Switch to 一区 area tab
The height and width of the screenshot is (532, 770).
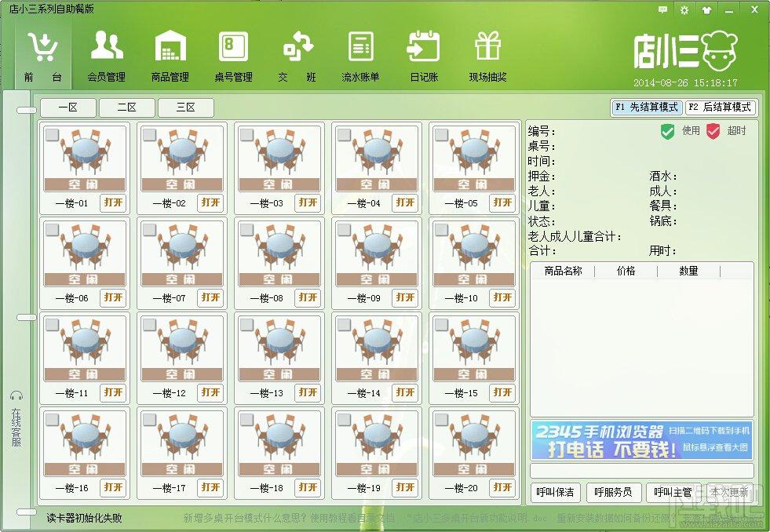click(68, 107)
